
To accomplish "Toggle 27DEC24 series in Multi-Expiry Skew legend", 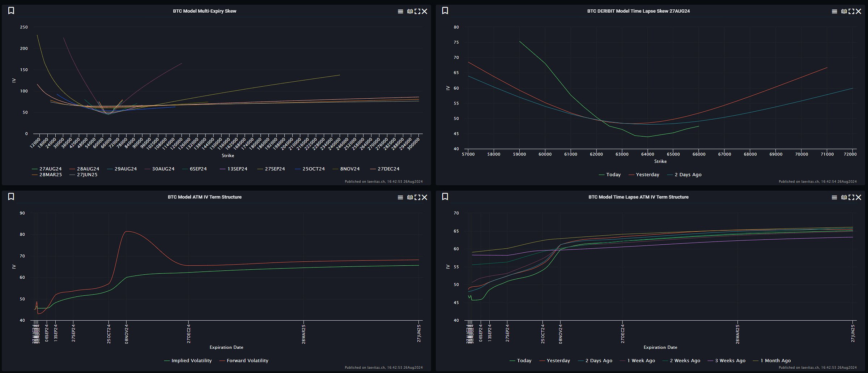I will (385, 169).
